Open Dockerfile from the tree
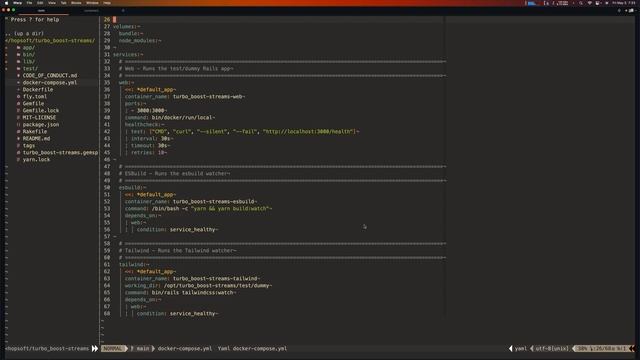Screen dimensions: 640x360 pyautogui.click(x=38, y=89)
